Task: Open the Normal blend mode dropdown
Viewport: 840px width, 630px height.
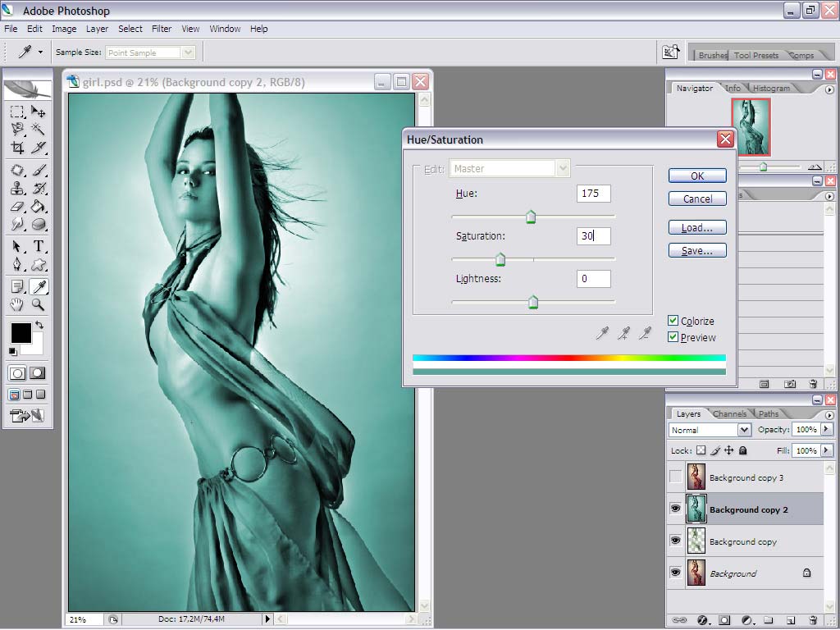Action: [710, 430]
